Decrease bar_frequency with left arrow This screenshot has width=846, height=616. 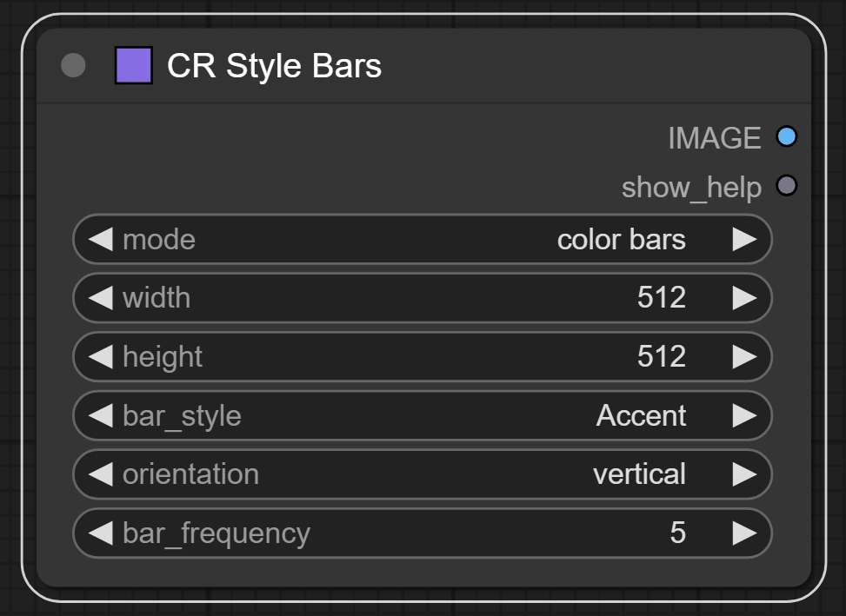coord(101,533)
